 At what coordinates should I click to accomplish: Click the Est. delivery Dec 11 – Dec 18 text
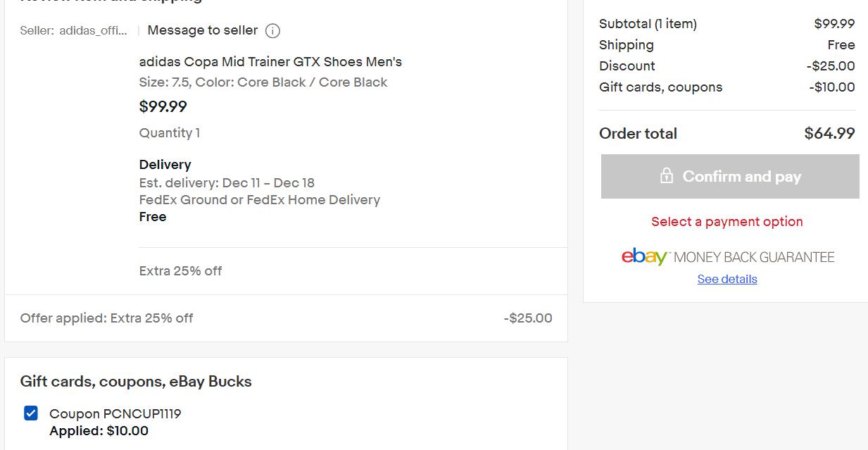227,183
